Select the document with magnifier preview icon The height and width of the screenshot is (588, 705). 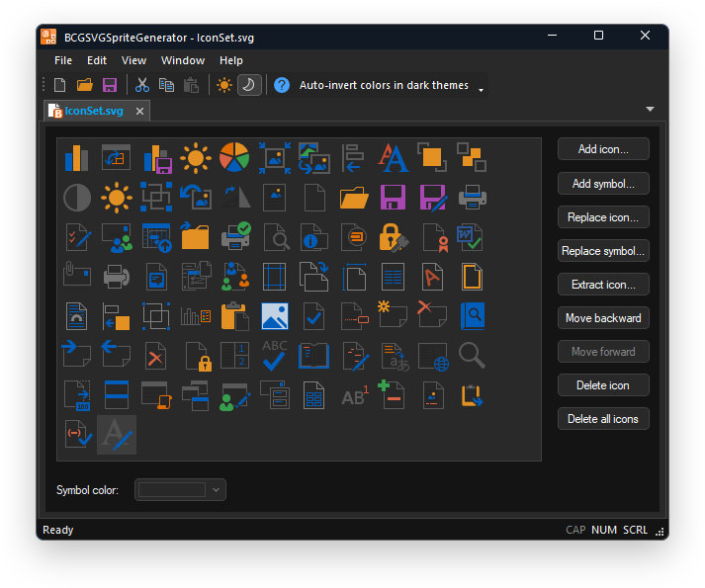[275, 237]
